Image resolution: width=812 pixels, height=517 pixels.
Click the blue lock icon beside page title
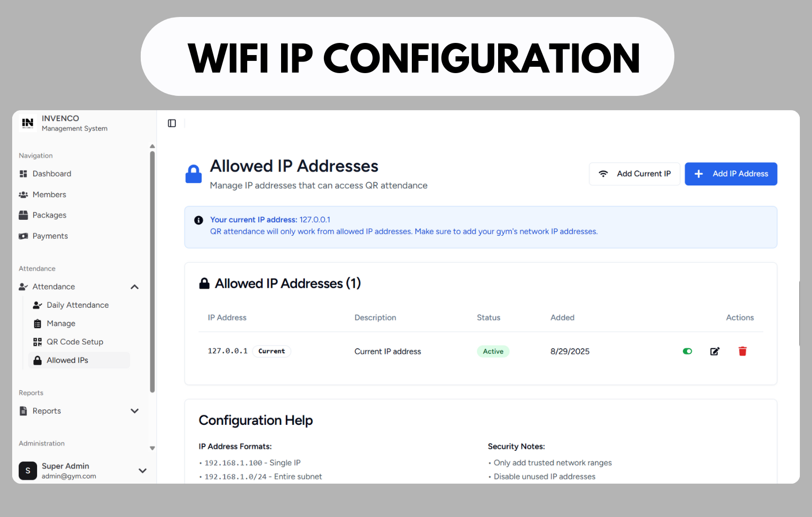pos(194,174)
